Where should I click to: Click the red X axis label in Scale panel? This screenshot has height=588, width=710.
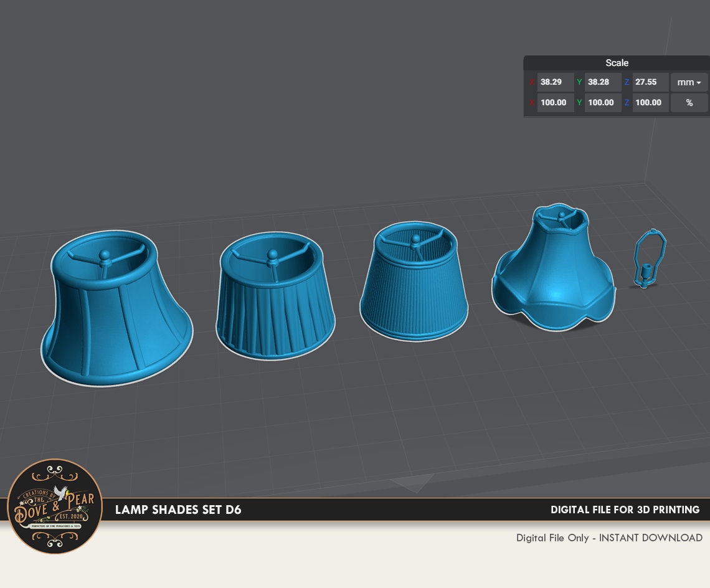(x=531, y=82)
